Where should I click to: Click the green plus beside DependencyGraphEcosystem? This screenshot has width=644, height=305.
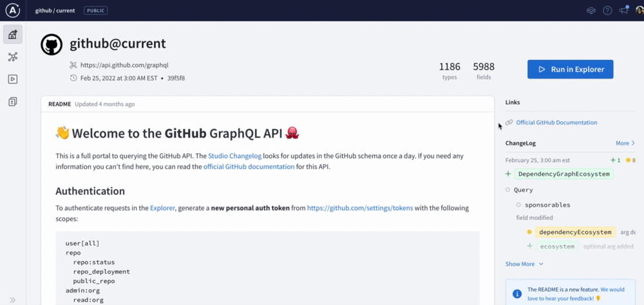click(x=509, y=174)
